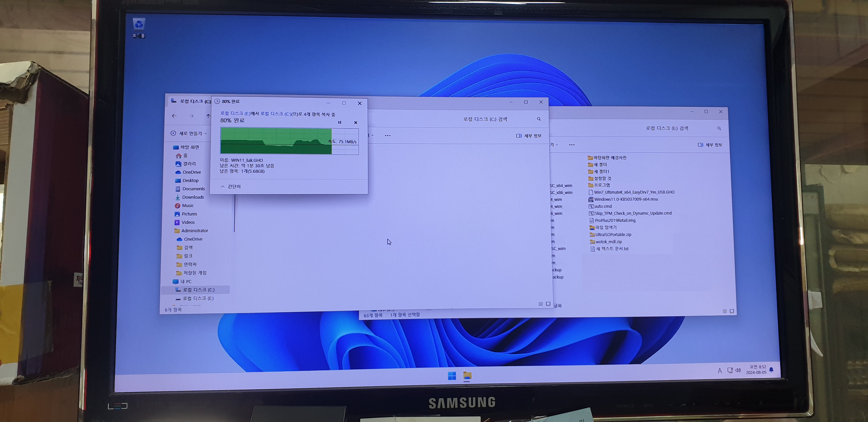Select Downloads in navigation pane

pos(193,197)
